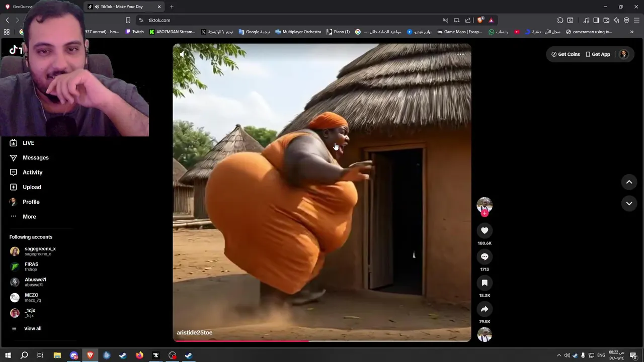Show hidden system tray icons chevron

tap(558, 355)
